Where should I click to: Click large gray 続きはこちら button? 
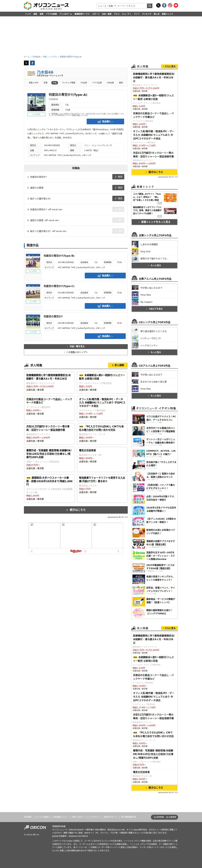(76, 510)
